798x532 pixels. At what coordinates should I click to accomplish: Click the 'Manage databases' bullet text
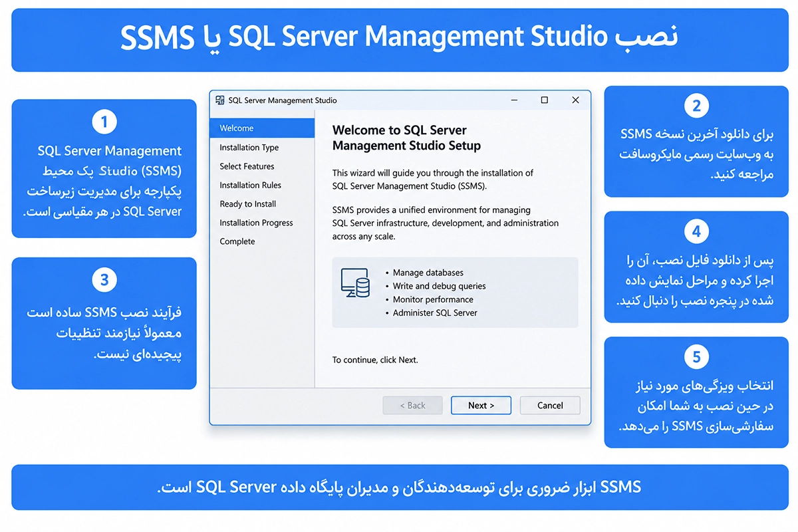tap(428, 273)
